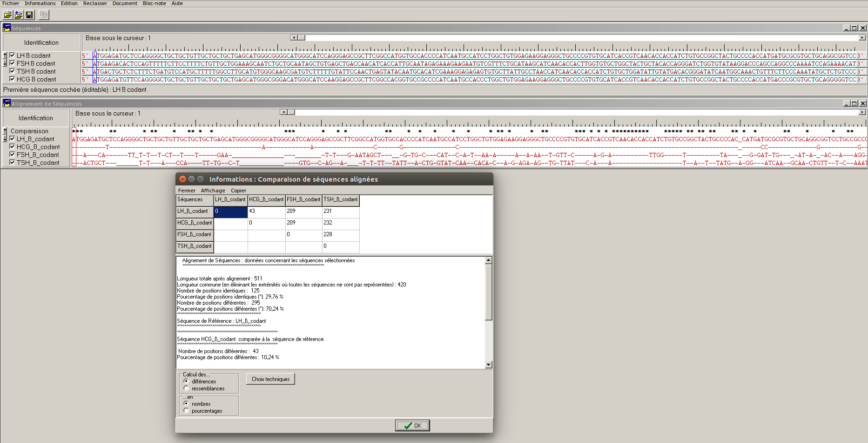Click the Séquences horizontal scrollbar thumb
Screen dimensions: 868x443
pos(301,38)
